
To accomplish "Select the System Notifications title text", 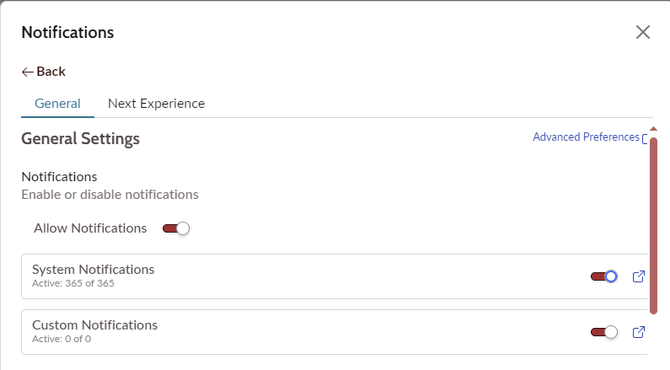I will (x=93, y=270).
